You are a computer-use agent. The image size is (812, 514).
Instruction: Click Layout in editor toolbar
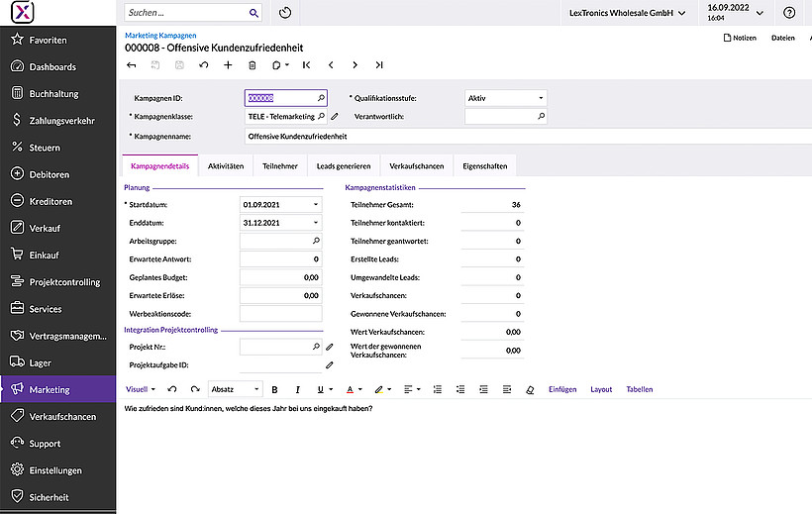pos(601,389)
